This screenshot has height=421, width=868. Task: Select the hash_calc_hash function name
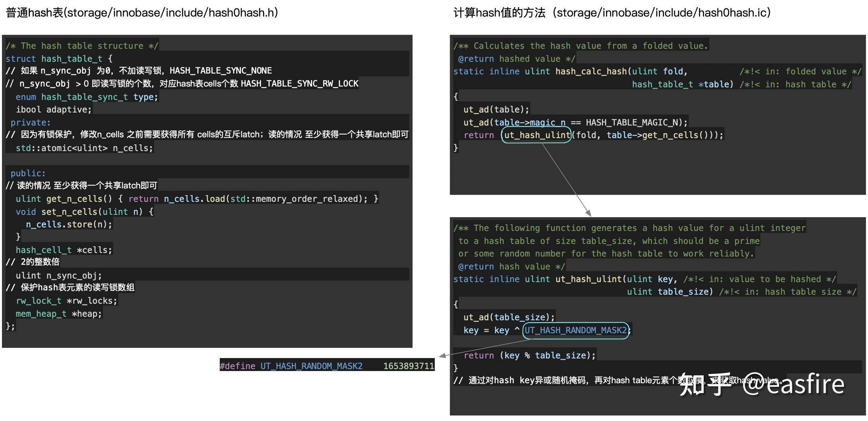[x=591, y=71]
